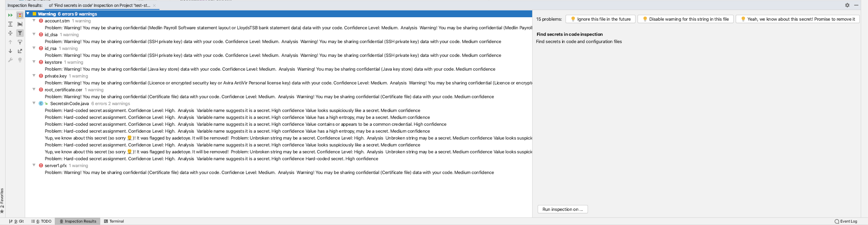Click 'Yeah, we know about this secret' button

(797, 19)
